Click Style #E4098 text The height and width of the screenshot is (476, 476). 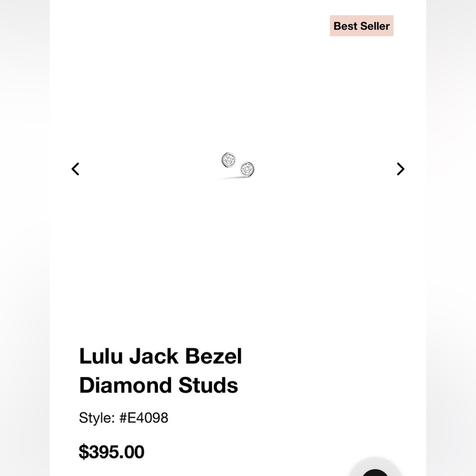(x=123, y=417)
